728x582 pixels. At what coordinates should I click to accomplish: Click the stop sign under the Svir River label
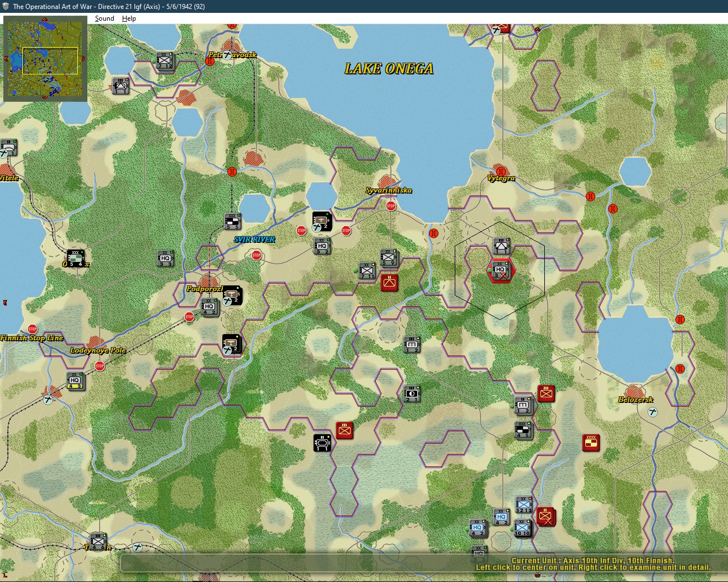(256, 255)
